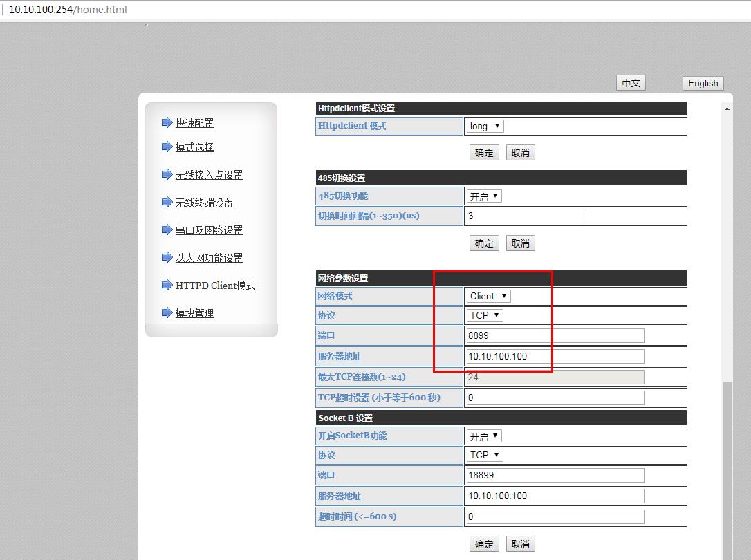
Task: Click the arrow icon beside 无线终端设置
Action: coord(167,203)
